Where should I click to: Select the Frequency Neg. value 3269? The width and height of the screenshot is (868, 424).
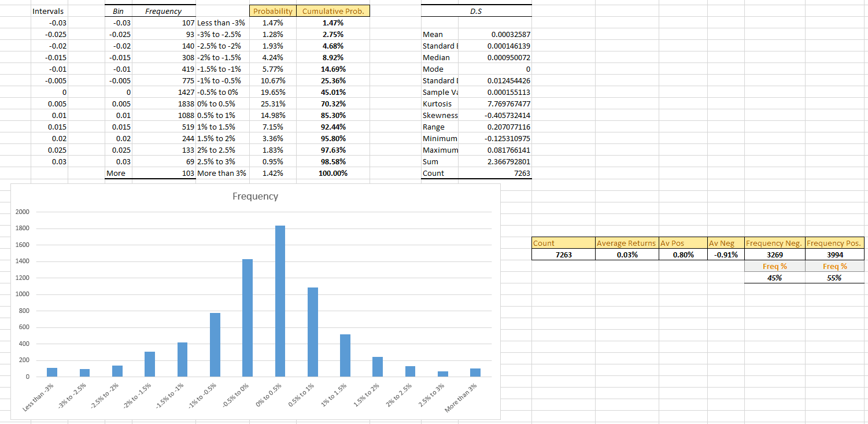point(775,255)
